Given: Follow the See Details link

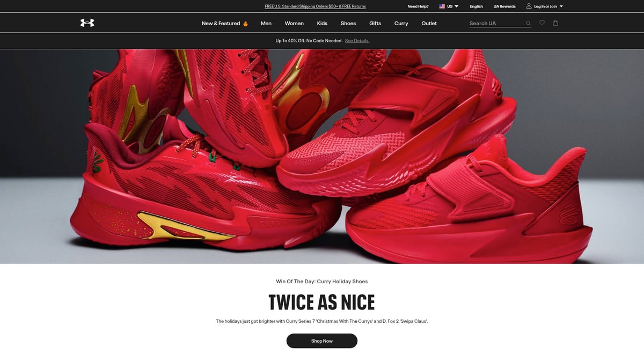Looking at the screenshot, I should (x=357, y=41).
